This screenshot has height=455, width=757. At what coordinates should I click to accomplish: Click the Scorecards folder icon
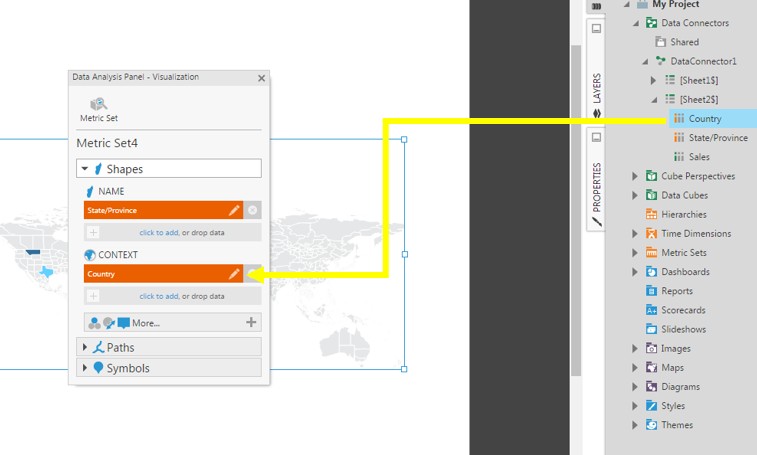(x=651, y=310)
